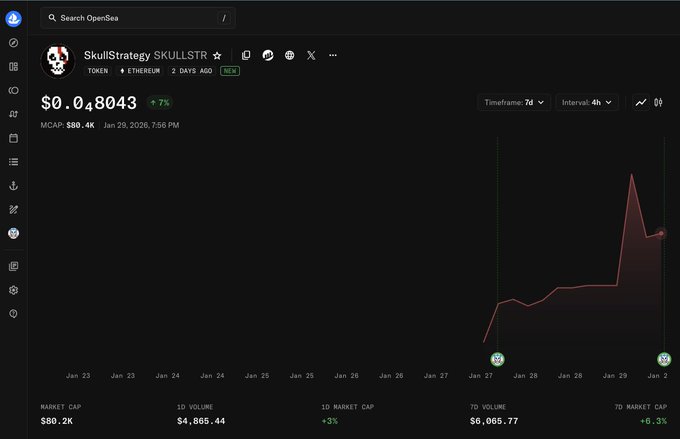Image resolution: width=680 pixels, height=439 pixels.
Task: Click the SkullStrategy skull token avatar
Action: click(58, 61)
